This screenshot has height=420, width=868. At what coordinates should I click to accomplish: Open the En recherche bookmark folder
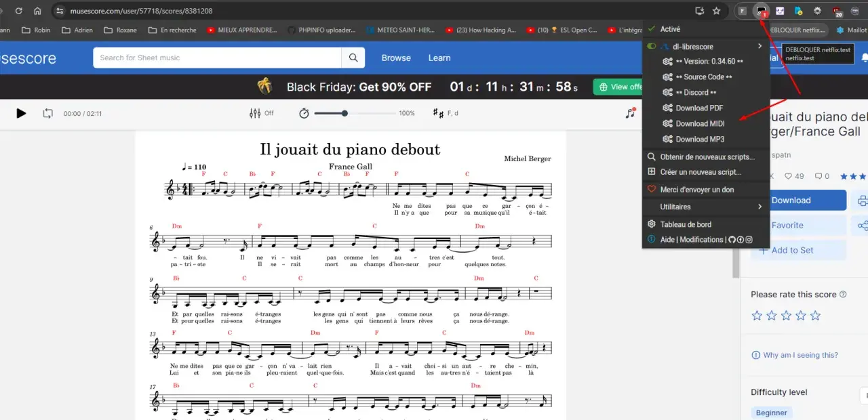[x=172, y=30]
